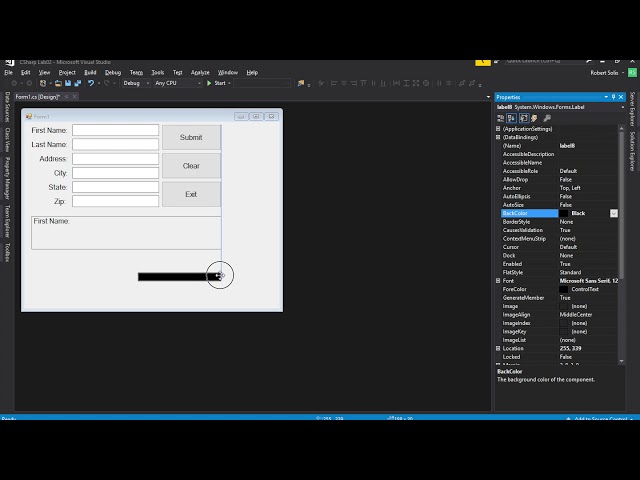Open the Properties window options dropdown

pyautogui.click(x=606, y=97)
